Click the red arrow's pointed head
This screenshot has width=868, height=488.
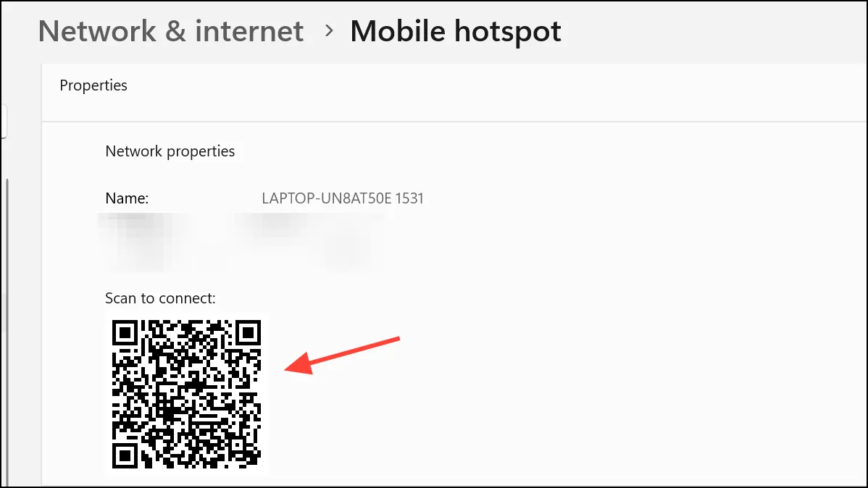pyautogui.click(x=299, y=365)
